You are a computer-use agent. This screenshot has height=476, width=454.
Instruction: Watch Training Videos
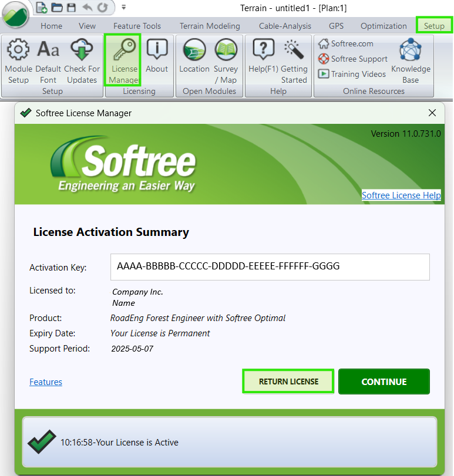click(352, 74)
